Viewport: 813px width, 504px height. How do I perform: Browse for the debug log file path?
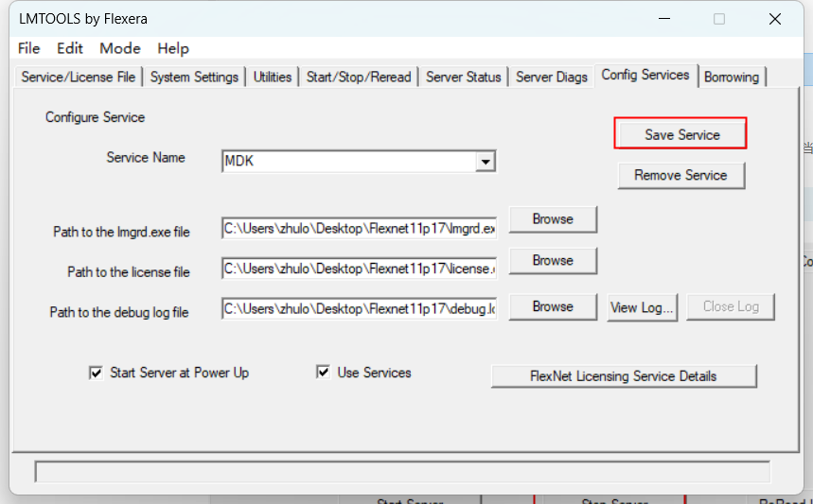553,306
